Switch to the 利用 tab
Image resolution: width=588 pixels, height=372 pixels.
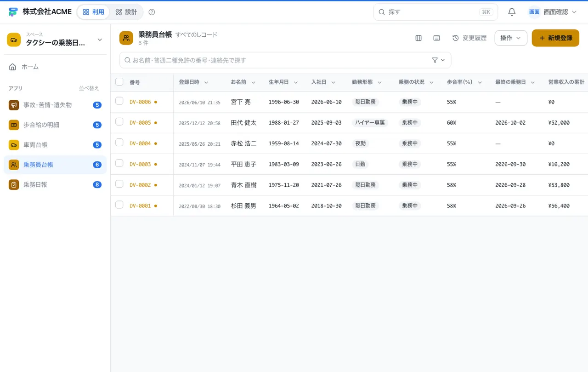click(93, 12)
